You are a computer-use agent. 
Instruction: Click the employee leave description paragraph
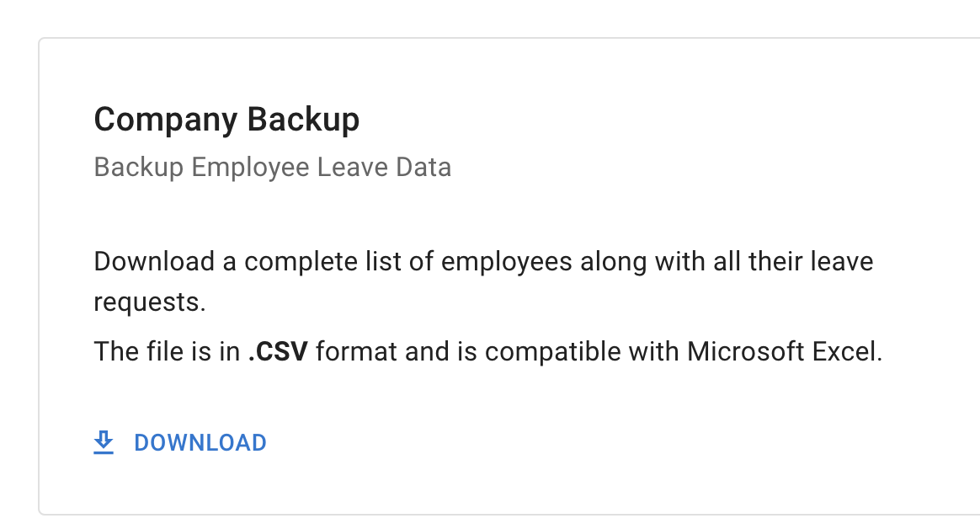click(x=483, y=261)
